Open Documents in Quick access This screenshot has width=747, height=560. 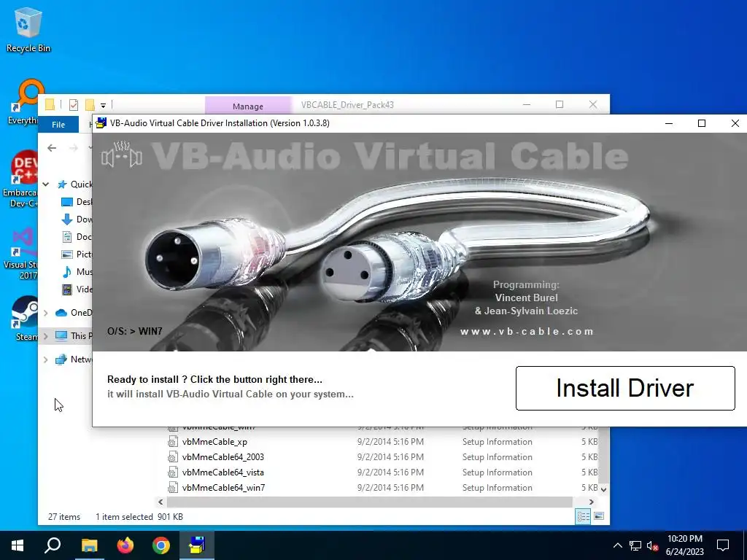76,237
